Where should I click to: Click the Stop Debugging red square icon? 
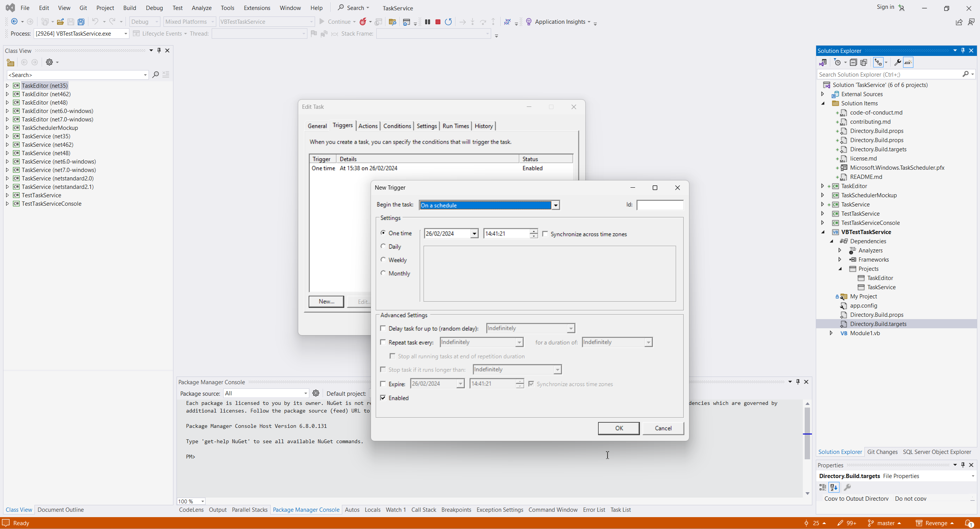[438, 22]
